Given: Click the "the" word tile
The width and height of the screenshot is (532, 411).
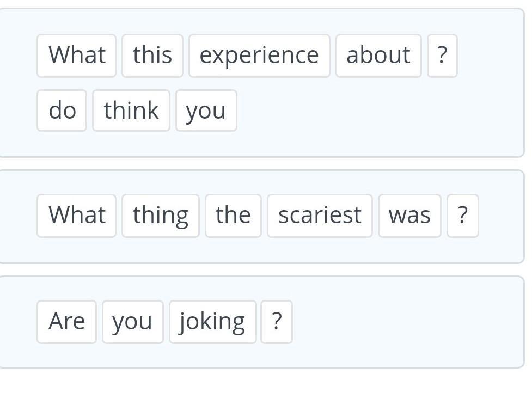Looking at the screenshot, I should coord(233,216).
